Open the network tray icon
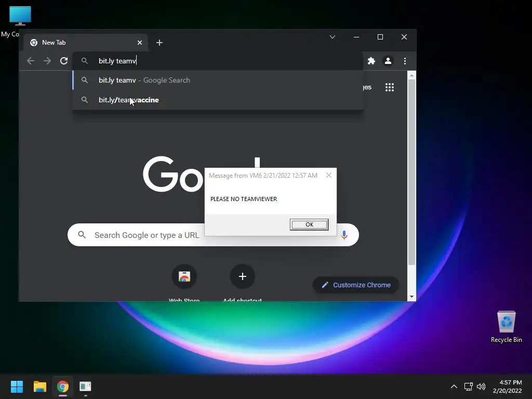Screen dimensions: 532x399 [469, 387]
